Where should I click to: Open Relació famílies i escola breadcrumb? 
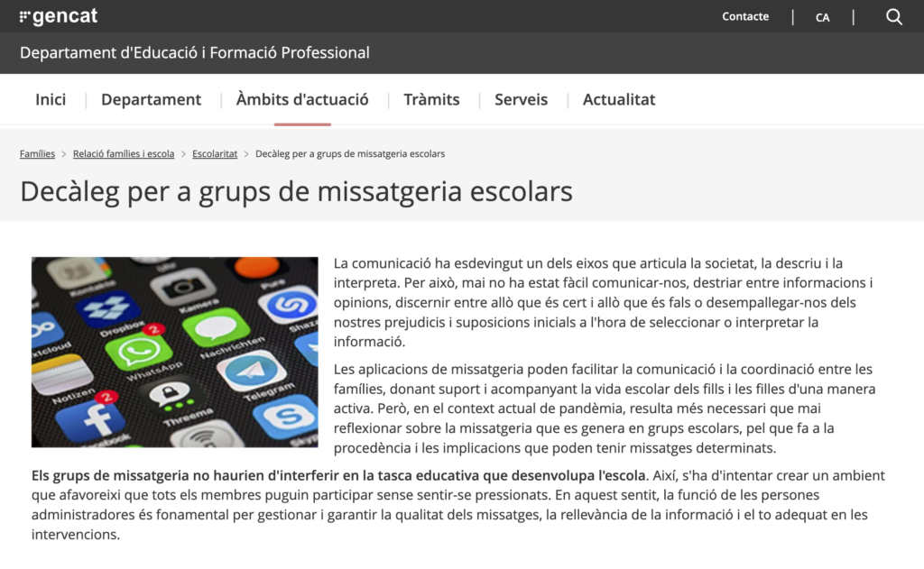click(124, 154)
